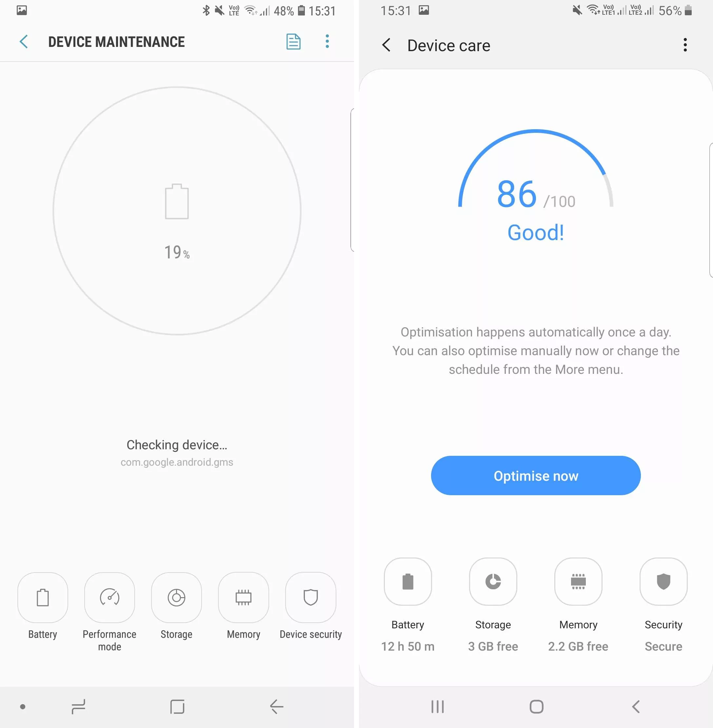
Task: Go back from Device care screen
Action: [386, 45]
